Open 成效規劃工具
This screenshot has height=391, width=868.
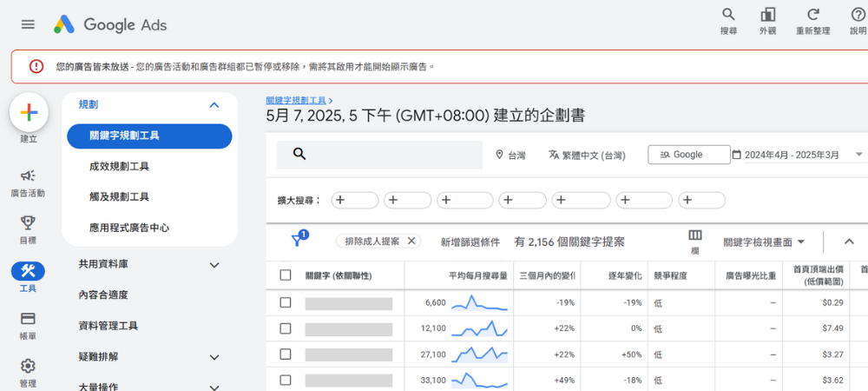[x=119, y=166]
